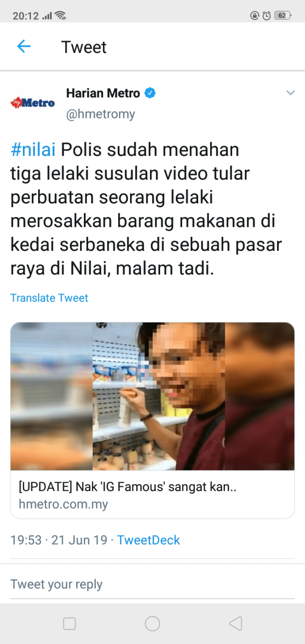Open the Harian Metro account name
The image size is (305, 644).
(103, 93)
